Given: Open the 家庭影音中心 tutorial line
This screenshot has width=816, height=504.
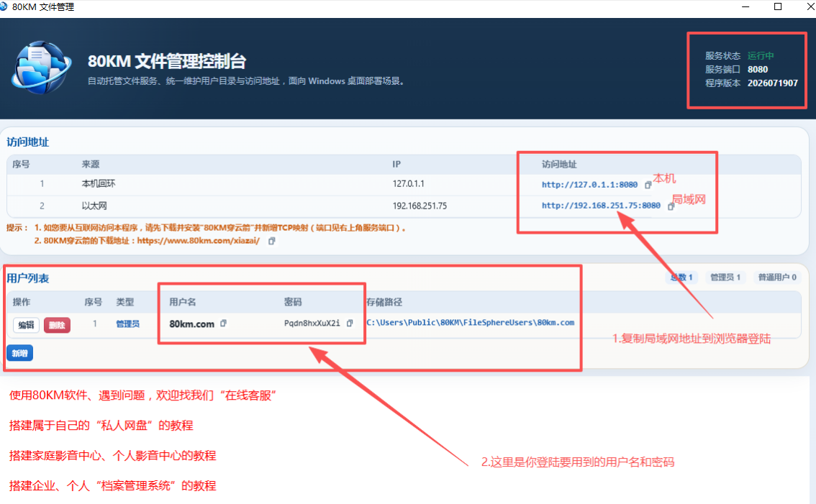Looking at the screenshot, I should (x=112, y=456).
